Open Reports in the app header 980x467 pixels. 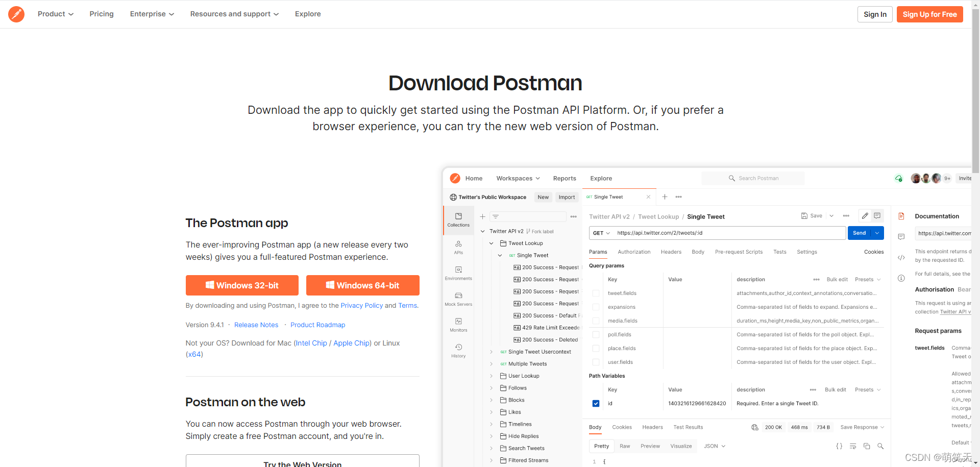[x=565, y=178]
